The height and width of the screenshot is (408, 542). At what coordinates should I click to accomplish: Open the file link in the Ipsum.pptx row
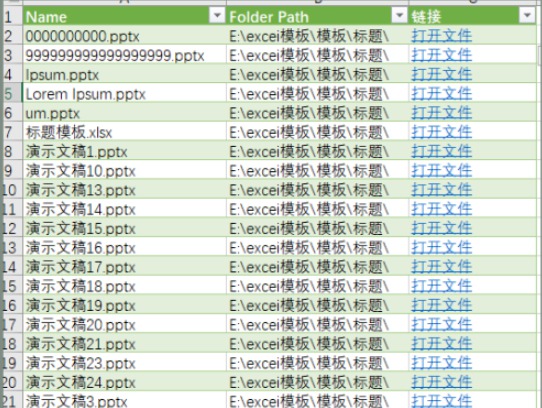(441, 75)
